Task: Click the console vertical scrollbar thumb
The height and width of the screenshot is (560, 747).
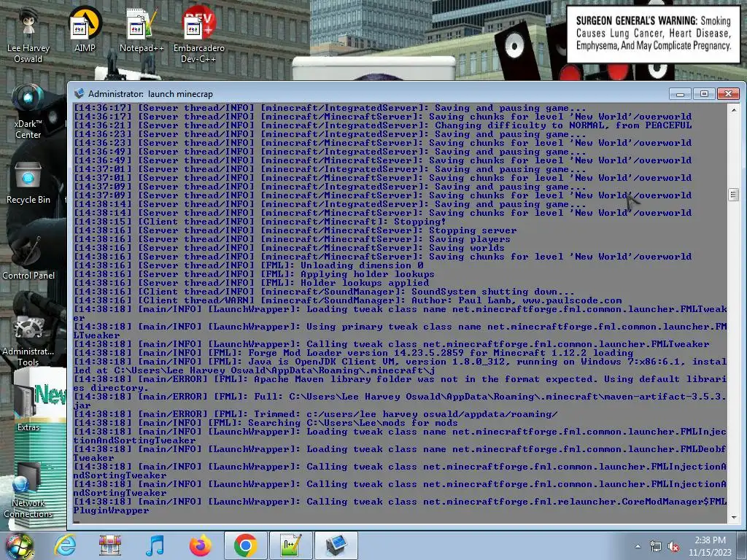Action: pyautogui.click(x=734, y=194)
